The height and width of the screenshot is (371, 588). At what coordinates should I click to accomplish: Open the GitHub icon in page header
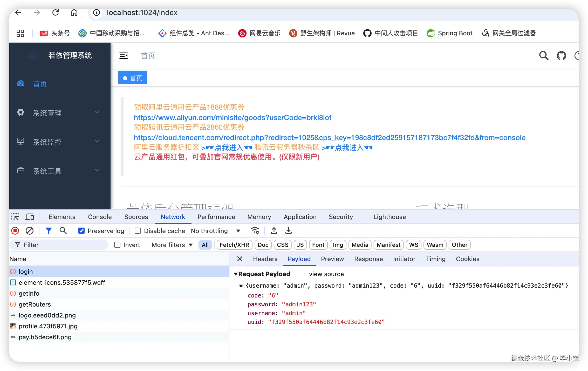coord(561,56)
